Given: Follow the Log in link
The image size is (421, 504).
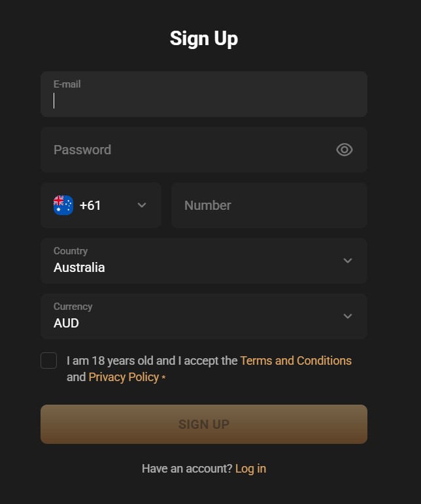Looking at the screenshot, I should (x=250, y=469).
